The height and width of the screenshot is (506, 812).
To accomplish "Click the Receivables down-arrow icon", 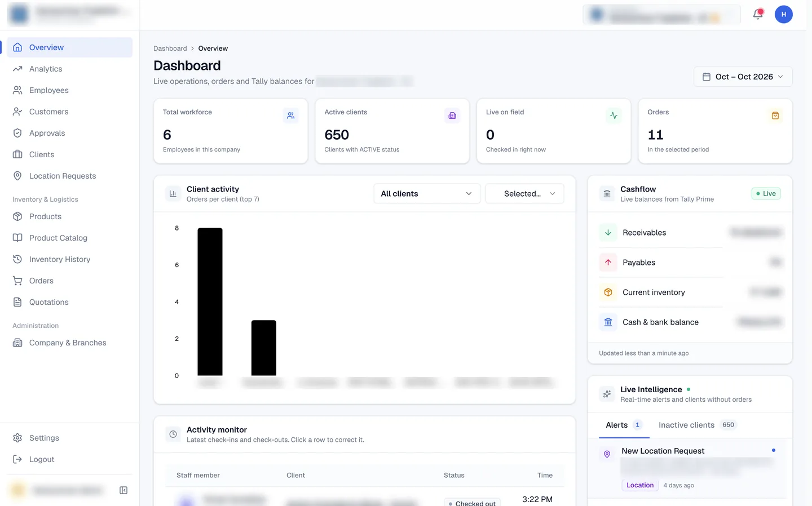I will (x=608, y=233).
